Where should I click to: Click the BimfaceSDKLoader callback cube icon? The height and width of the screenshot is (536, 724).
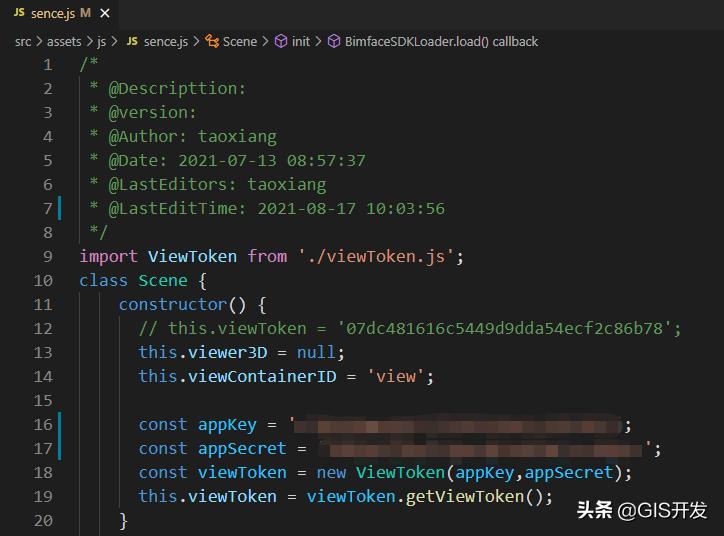pyautogui.click(x=335, y=41)
